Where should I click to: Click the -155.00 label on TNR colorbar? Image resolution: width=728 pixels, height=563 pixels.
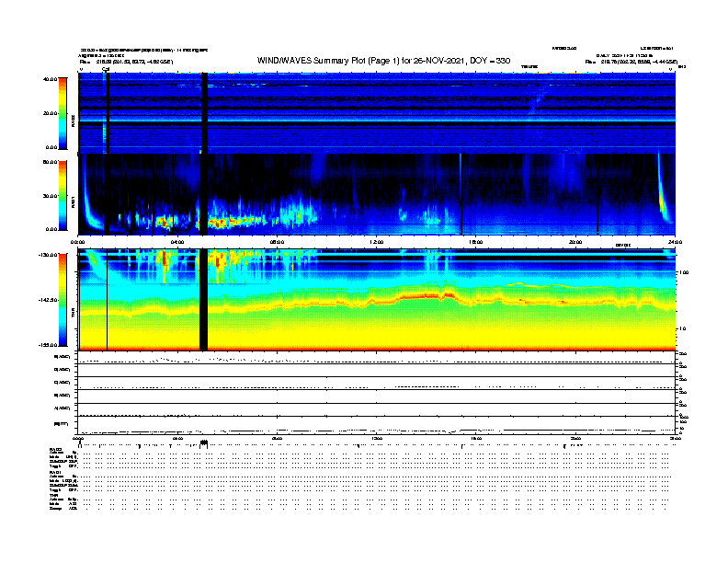pyautogui.click(x=49, y=345)
